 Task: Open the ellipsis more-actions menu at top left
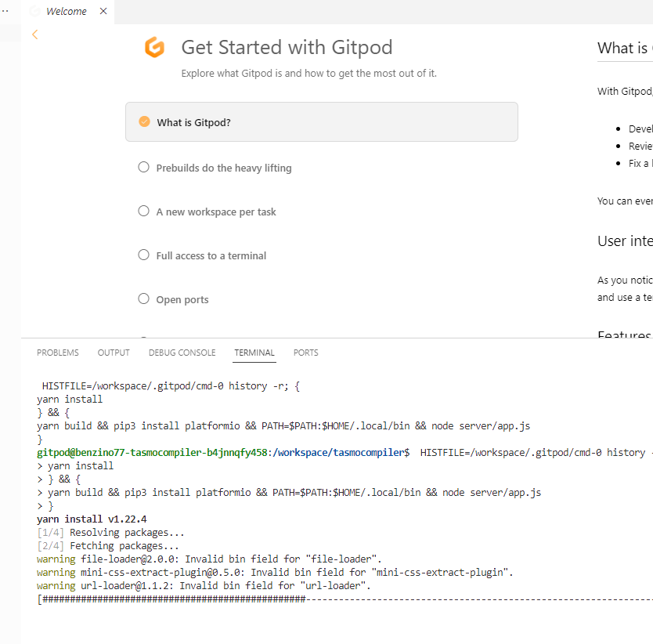coord(6,10)
